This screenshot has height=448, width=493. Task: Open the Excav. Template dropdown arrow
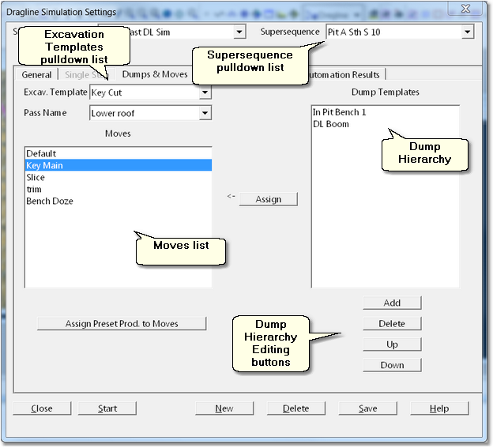(205, 92)
